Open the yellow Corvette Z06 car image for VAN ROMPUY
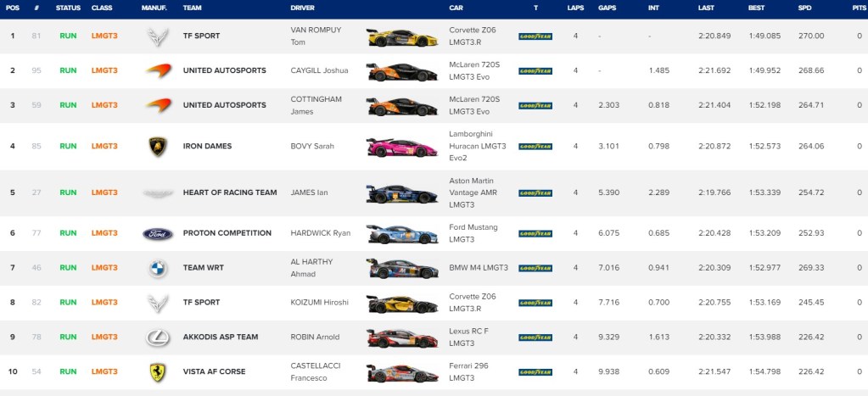 402,37
